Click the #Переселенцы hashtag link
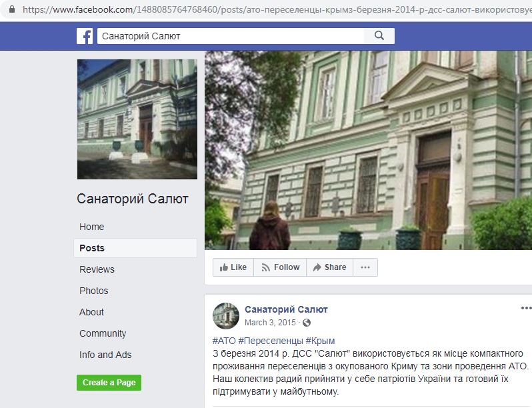 point(271,341)
